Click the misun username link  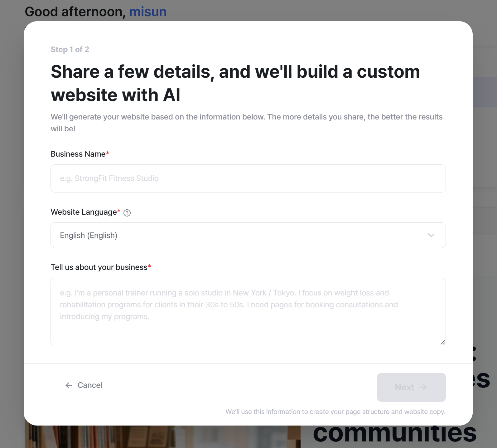(x=148, y=12)
